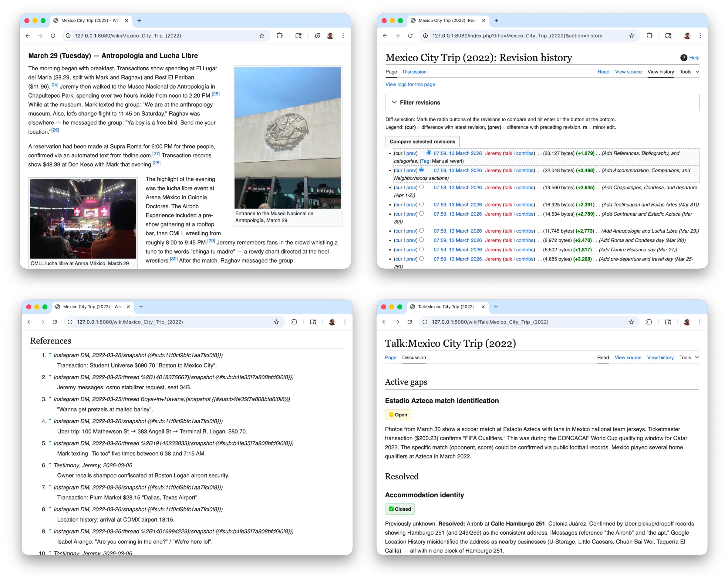Screen dimensions: 728x581
Task: Reload the Talk:Mexico City Trip page
Action: click(409, 322)
